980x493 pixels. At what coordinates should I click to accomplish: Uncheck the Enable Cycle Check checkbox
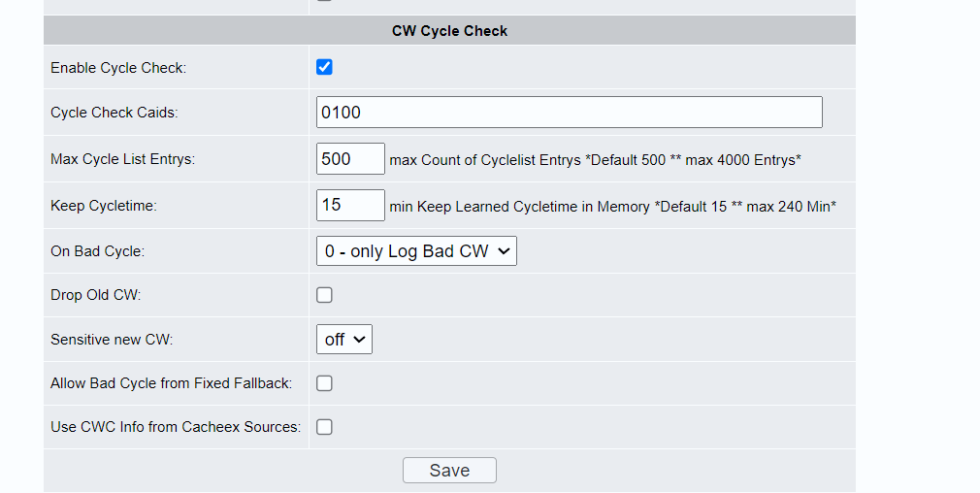click(324, 67)
